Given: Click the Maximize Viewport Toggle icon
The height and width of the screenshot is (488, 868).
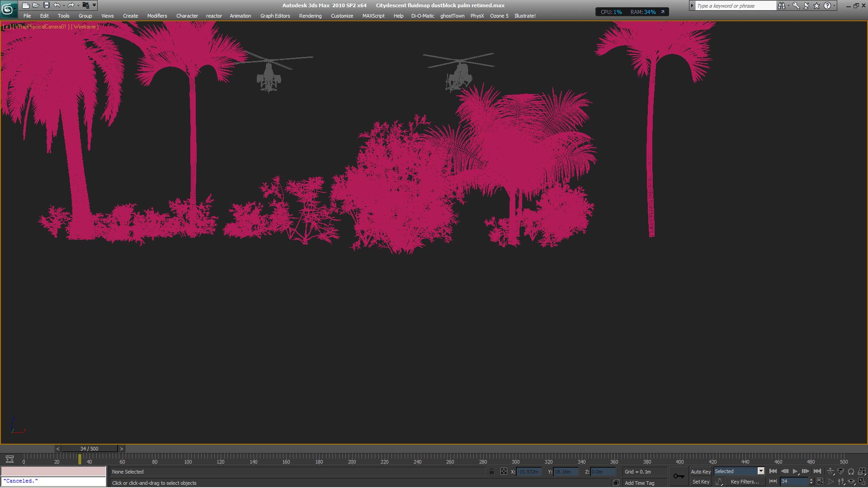Looking at the screenshot, I should tap(862, 482).
